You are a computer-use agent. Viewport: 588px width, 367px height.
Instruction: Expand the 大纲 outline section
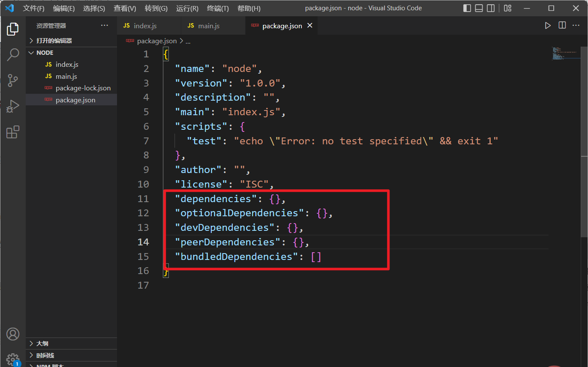[x=71, y=343]
